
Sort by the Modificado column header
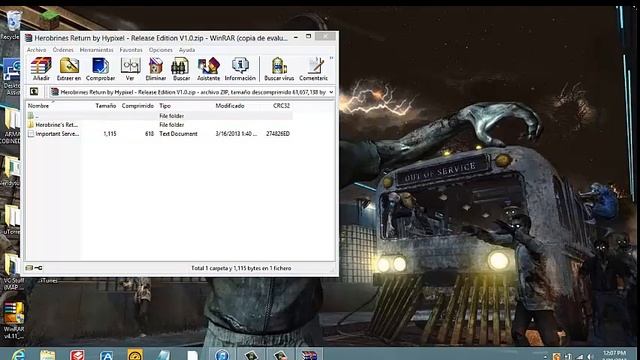230,106
